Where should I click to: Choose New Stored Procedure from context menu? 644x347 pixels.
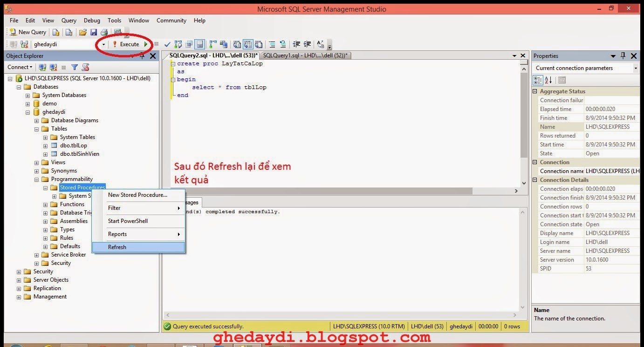coord(137,195)
